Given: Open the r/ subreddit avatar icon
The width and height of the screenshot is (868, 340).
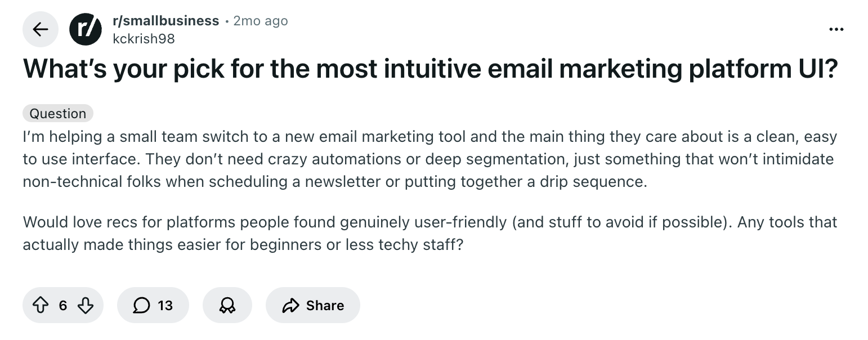Looking at the screenshot, I should tap(85, 30).
